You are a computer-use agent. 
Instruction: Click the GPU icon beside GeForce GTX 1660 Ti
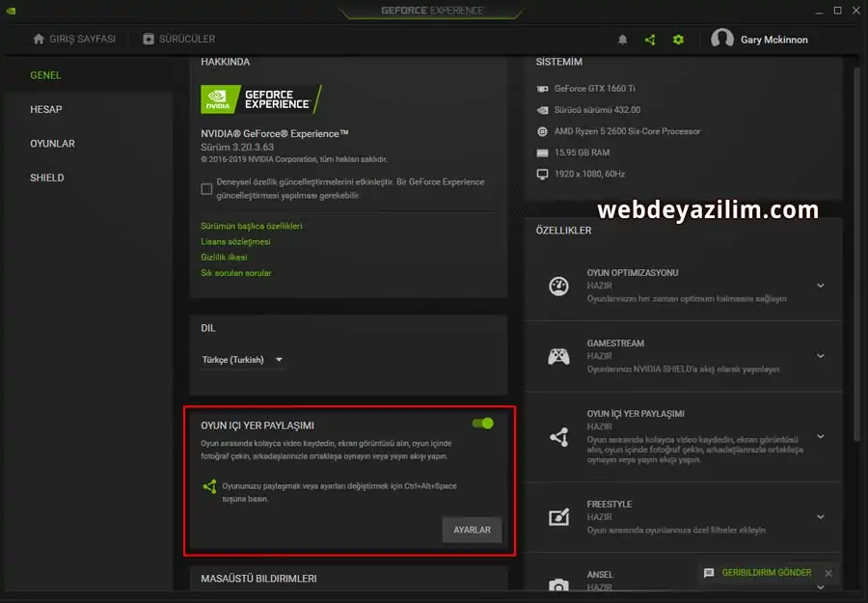pyautogui.click(x=542, y=89)
